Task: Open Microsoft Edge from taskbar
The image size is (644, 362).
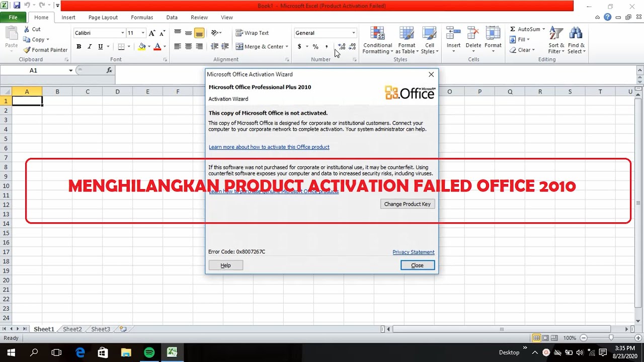Action: (80, 352)
